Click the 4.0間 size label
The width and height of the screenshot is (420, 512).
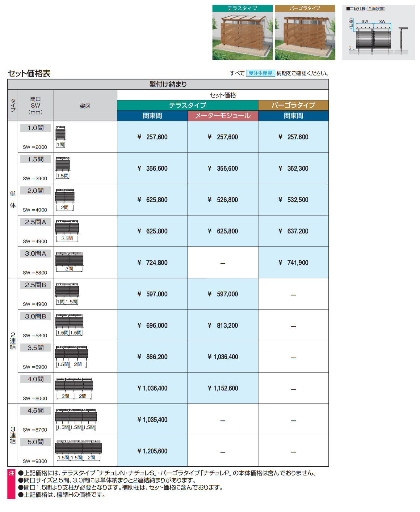point(36,379)
